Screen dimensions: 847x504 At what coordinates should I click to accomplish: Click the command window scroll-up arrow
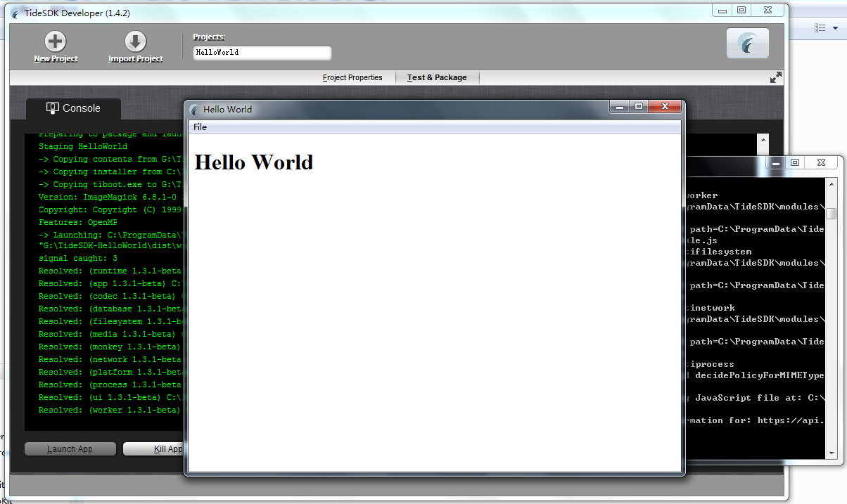(832, 185)
